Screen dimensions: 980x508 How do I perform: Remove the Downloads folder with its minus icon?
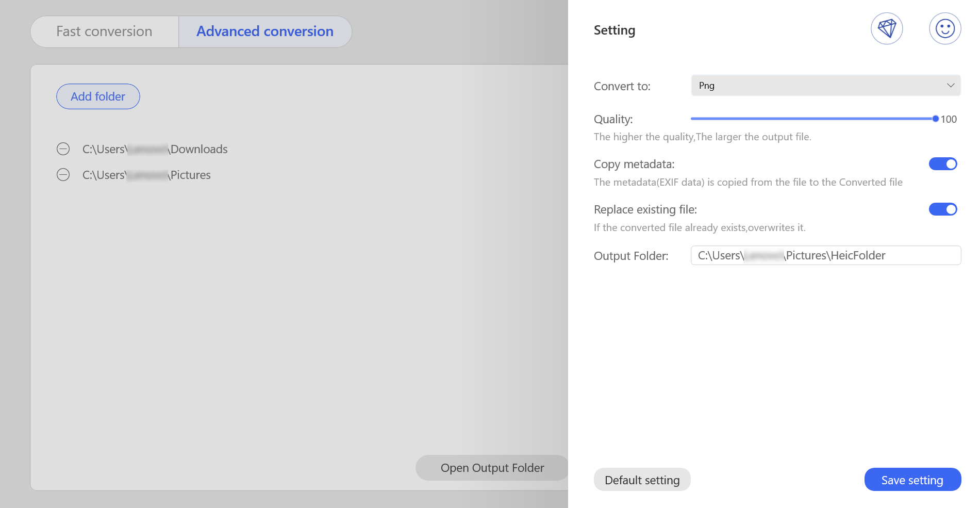63,149
